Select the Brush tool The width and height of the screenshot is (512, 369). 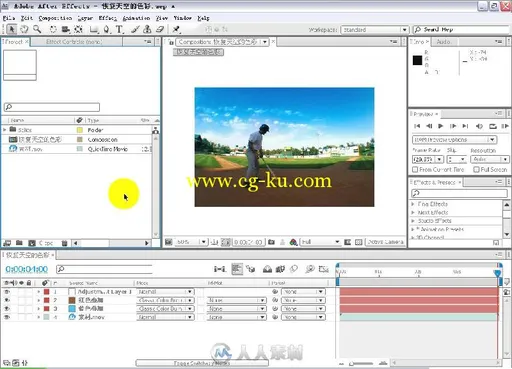[x=135, y=29]
